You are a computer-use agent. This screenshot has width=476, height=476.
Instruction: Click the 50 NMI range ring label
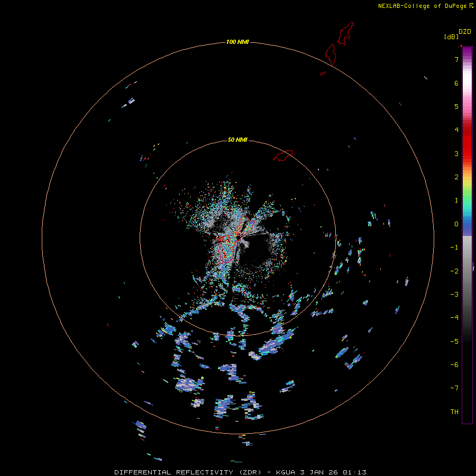pyautogui.click(x=237, y=140)
